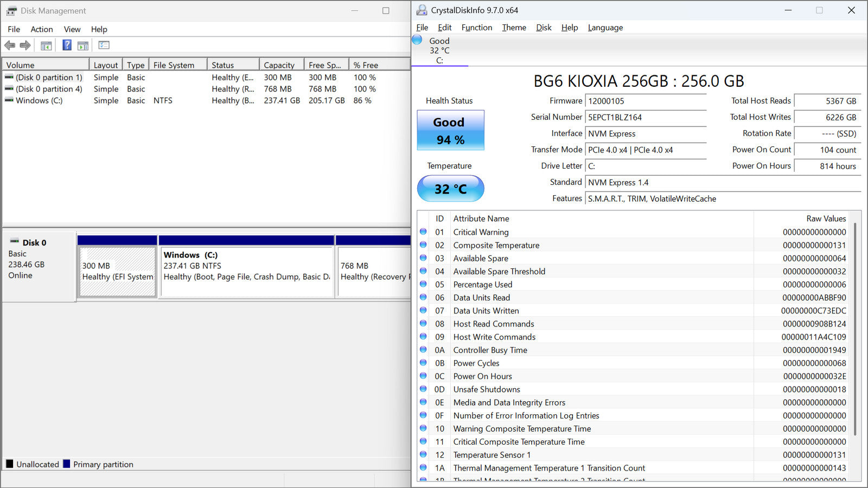Click the status dot beside Critical Warning
Viewport: 868px width, 488px height.
click(x=423, y=232)
